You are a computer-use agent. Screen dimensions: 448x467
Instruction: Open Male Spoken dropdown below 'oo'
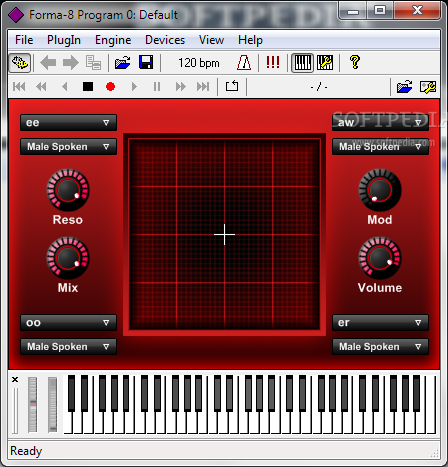(x=68, y=347)
